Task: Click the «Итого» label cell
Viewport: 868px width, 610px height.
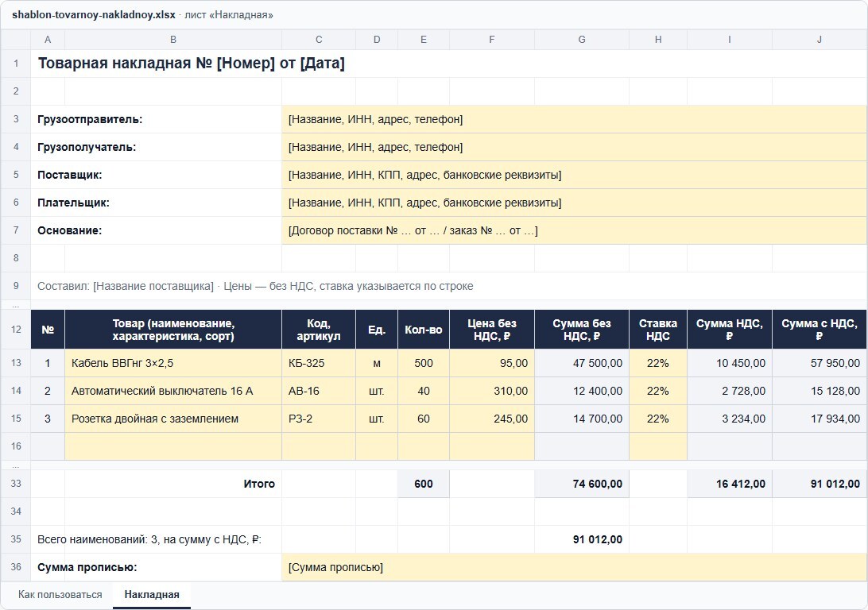Action: (173, 484)
